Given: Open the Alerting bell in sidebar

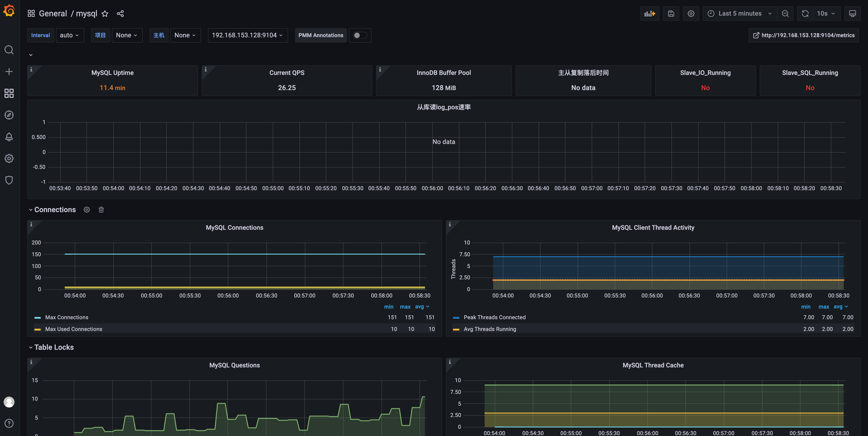Looking at the screenshot, I should (x=9, y=137).
